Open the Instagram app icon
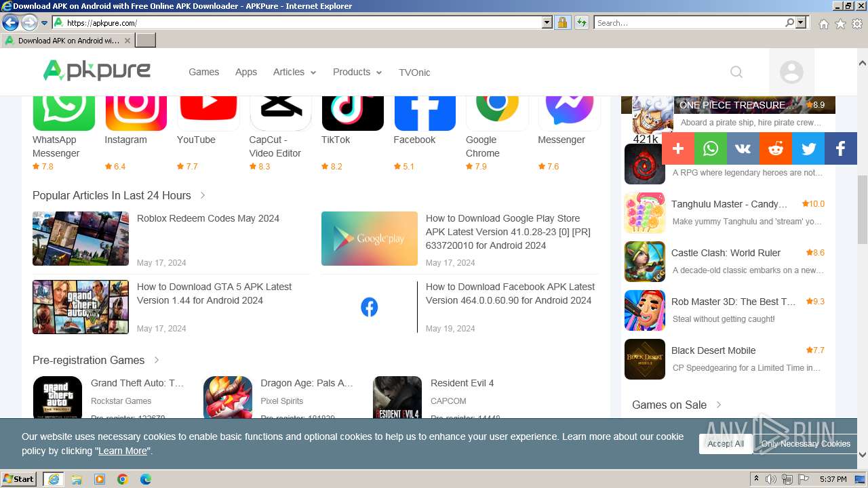Viewport: 868px width, 488px height. click(x=136, y=113)
